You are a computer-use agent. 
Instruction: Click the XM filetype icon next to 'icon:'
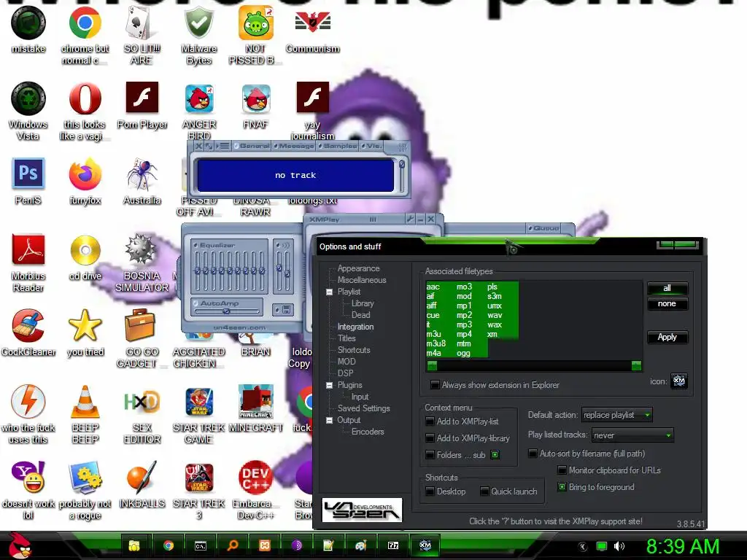[679, 381]
